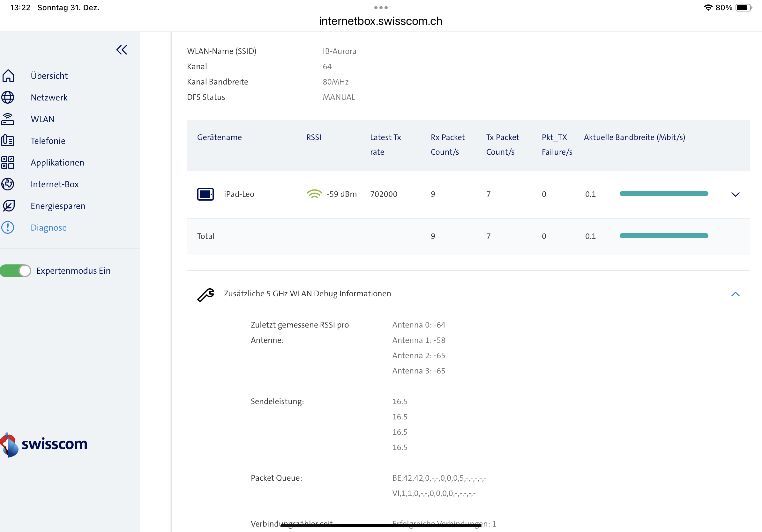This screenshot has width=762, height=532.
Task: Click the Swisscom logo
Action: [44, 444]
